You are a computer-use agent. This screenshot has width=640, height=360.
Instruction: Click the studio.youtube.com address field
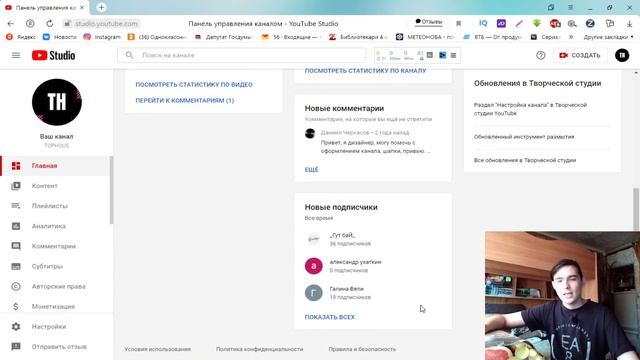(107, 24)
